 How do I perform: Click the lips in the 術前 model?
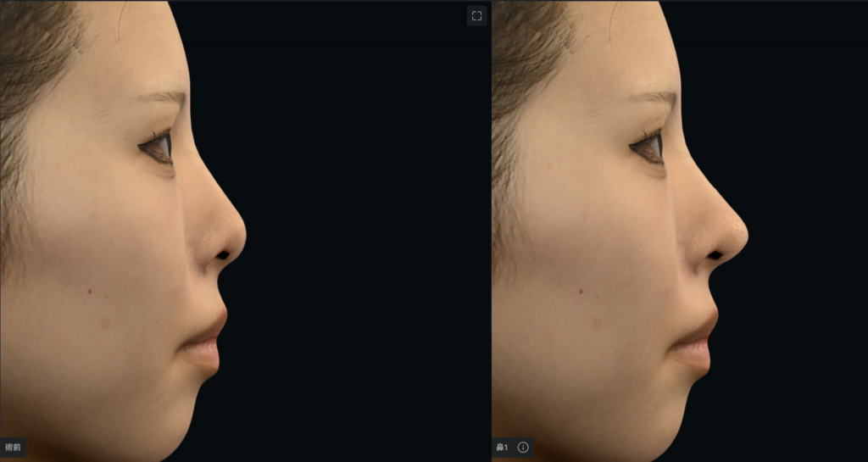coord(208,337)
